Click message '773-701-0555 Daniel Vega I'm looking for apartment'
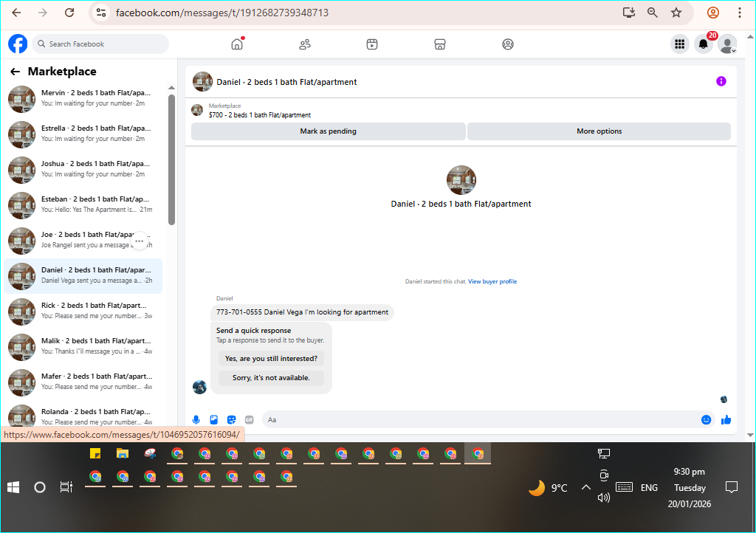The width and height of the screenshot is (756, 533). (302, 312)
